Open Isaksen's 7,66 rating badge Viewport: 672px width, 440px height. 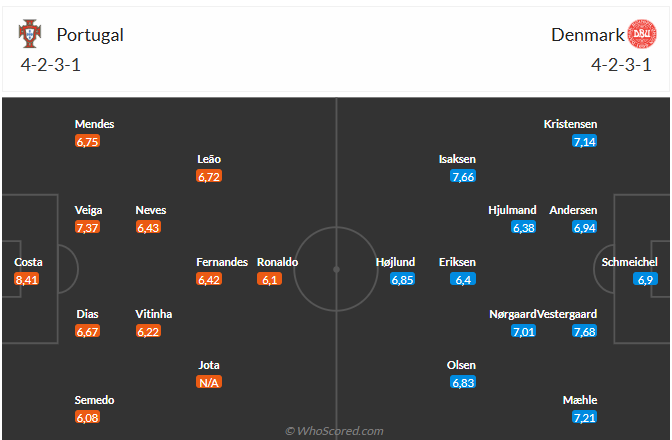click(x=463, y=176)
